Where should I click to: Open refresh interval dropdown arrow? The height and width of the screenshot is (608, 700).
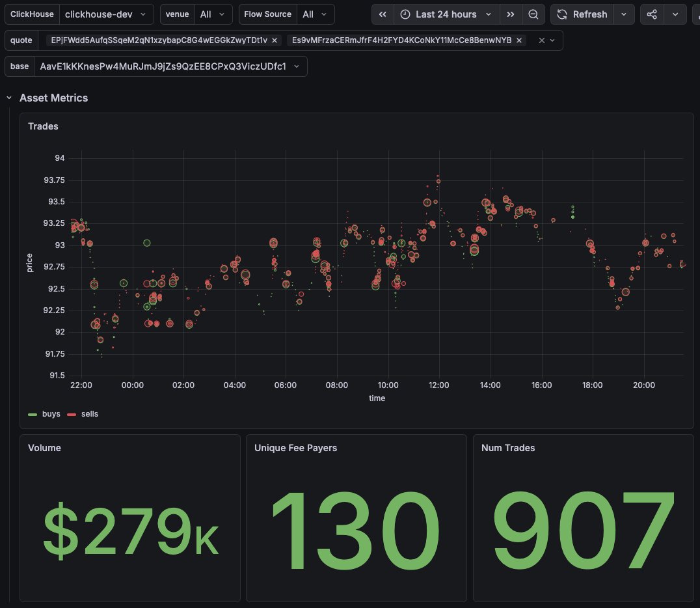pos(624,14)
